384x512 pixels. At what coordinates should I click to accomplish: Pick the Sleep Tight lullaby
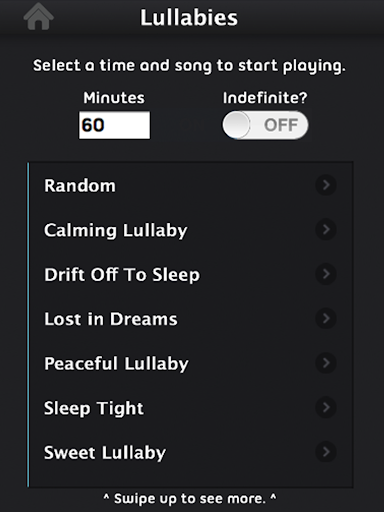click(191, 408)
